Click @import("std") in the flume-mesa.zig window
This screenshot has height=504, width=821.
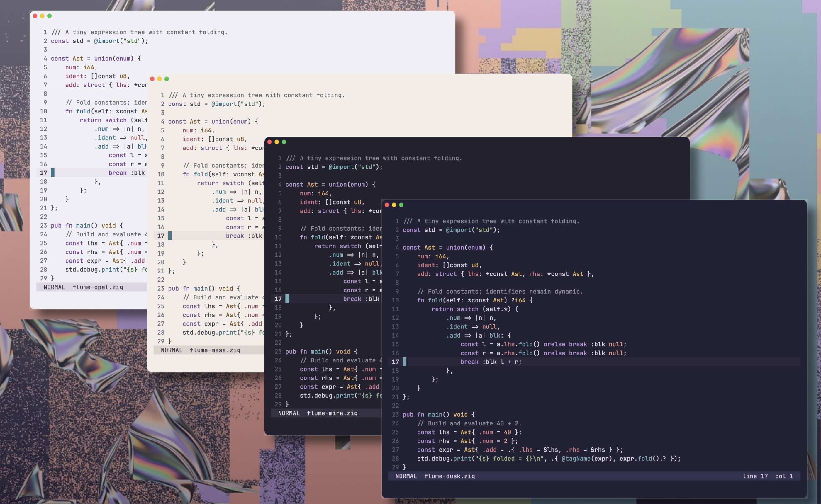click(x=237, y=104)
